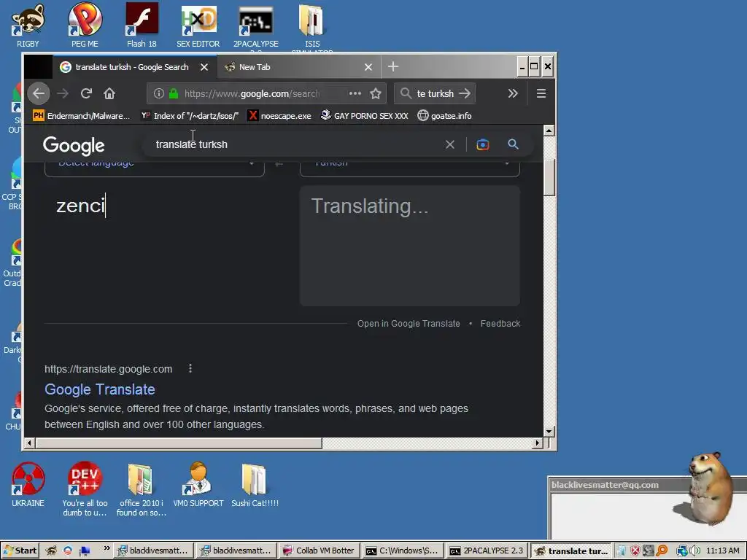Click the Google search magnifier button
Viewport: 747px width, 560px height.
(513, 144)
